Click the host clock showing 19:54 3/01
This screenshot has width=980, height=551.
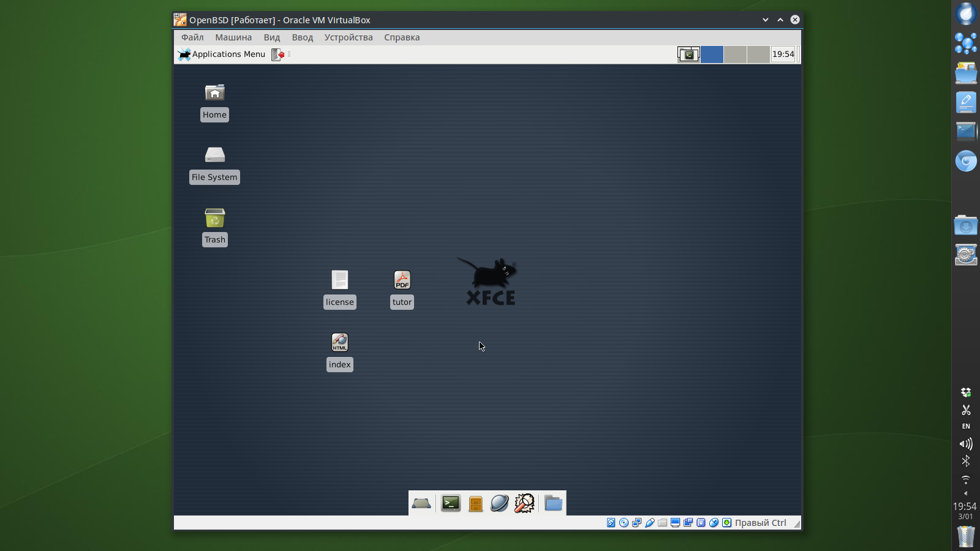click(965, 511)
